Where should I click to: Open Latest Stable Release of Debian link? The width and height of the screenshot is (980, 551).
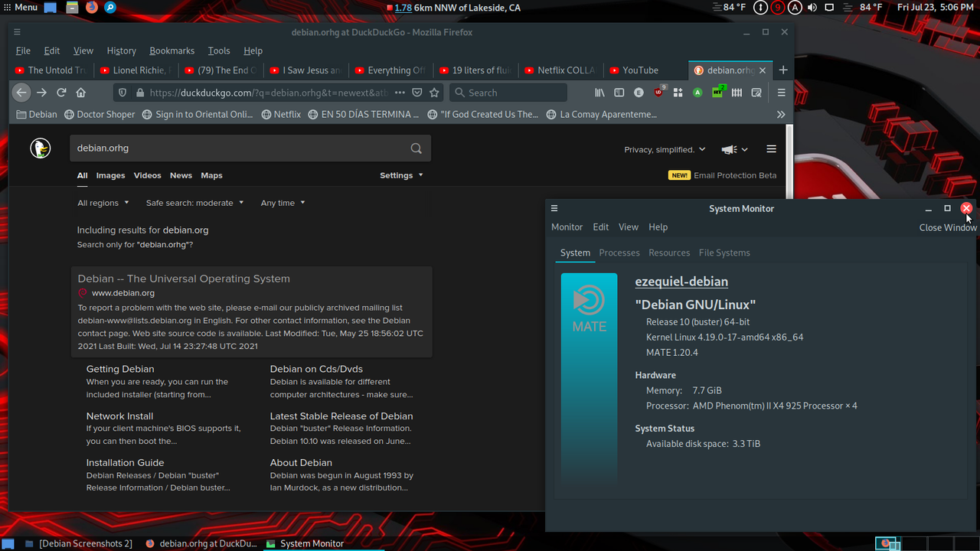click(341, 416)
